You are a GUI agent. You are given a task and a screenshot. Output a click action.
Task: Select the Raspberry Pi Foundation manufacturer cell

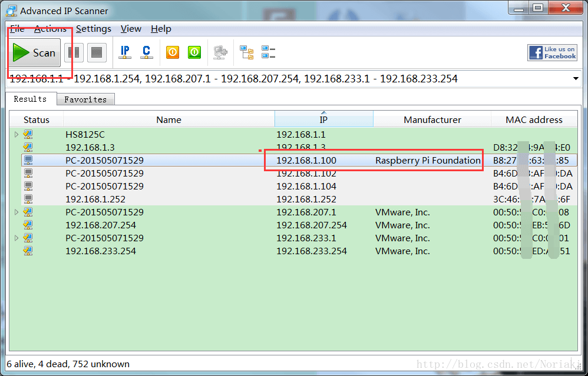coord(428,160)
